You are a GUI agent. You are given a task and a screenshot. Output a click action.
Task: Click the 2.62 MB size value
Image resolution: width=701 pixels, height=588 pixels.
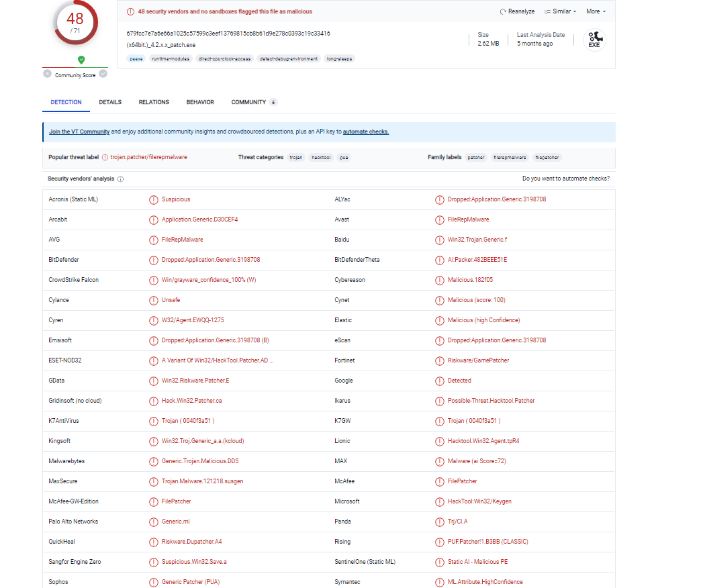[488, 44]
